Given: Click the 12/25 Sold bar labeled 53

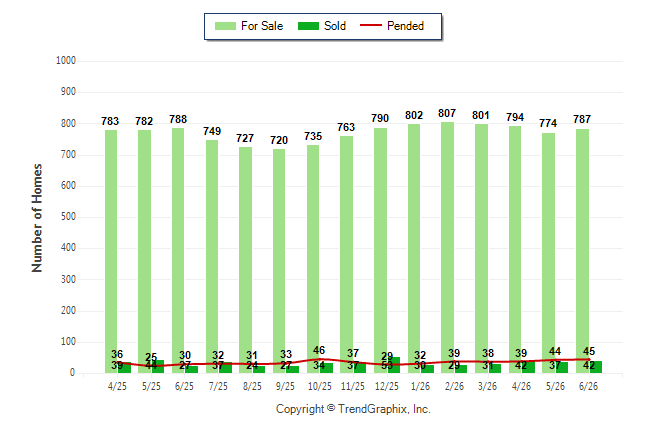Looking at the screenshot, I should (x=393, y=365).
